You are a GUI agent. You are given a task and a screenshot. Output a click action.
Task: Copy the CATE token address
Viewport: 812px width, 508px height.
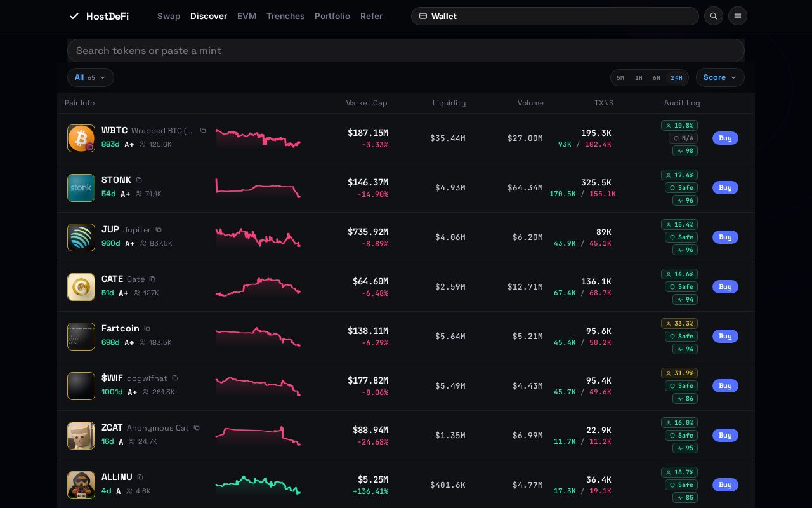click(x=152, y=279)
